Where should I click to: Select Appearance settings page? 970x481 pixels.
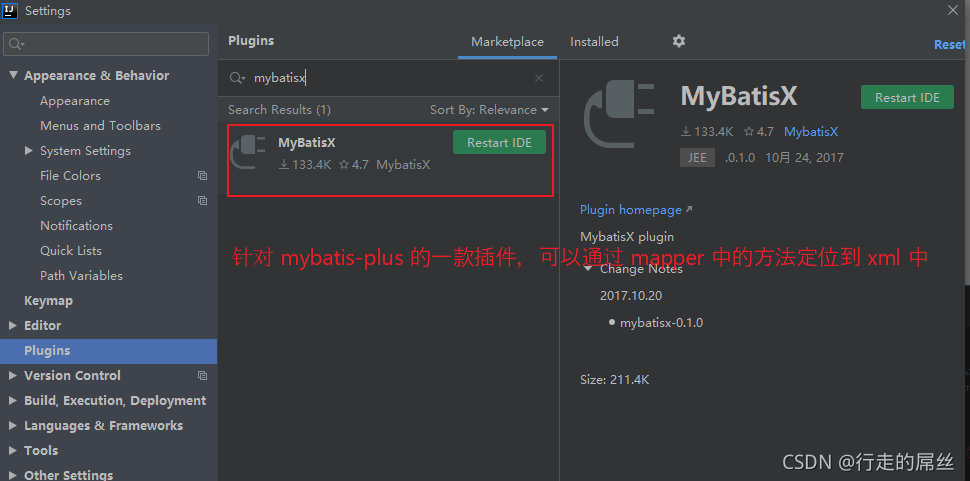click(x=75, y=101)
